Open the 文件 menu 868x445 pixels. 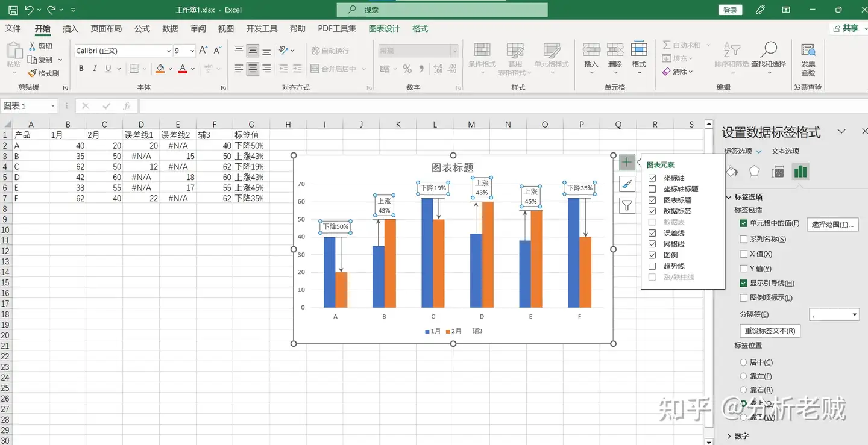[13, 28]
